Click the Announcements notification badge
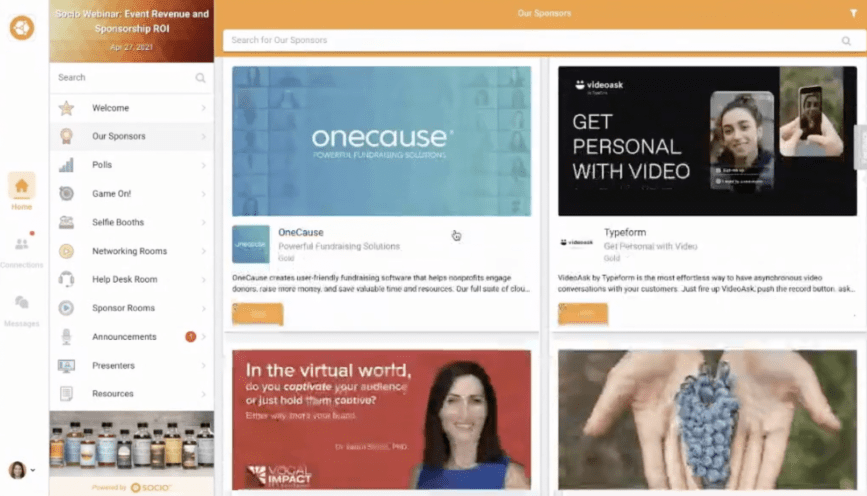This screenshot has height=496, width=867. pyautogui.click(x=190, y=337)
